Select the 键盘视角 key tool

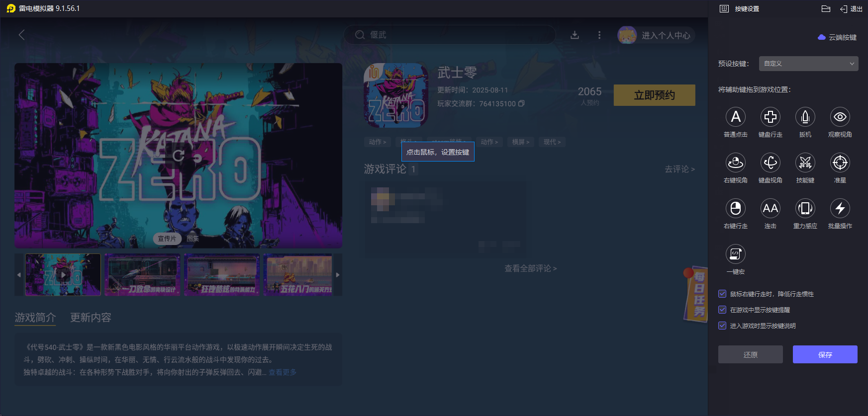[x=771, y=163]
